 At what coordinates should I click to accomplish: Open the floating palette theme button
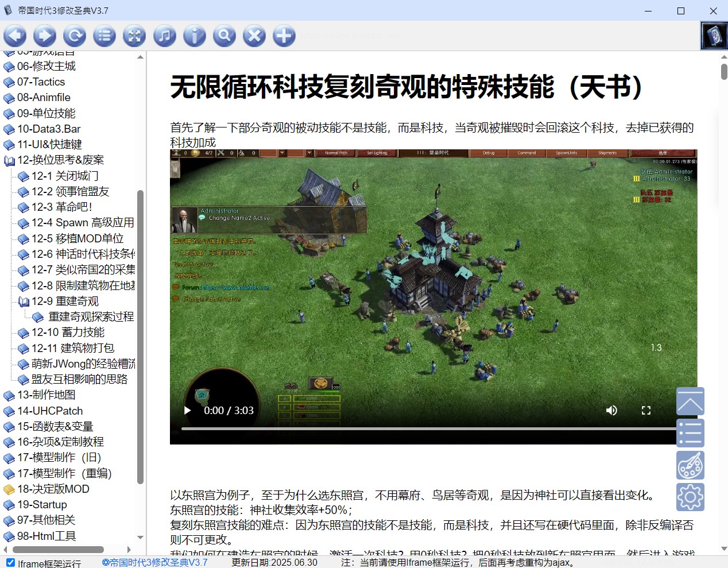tap(690, 465)
